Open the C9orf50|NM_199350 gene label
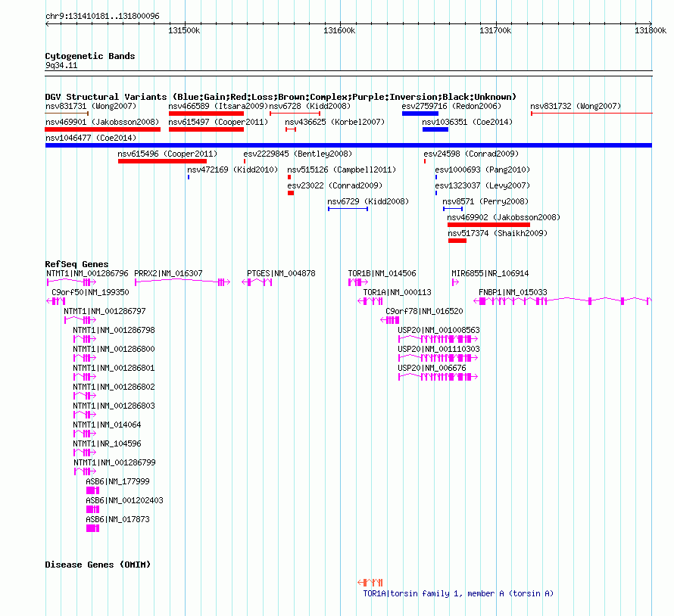The height and width of the screenshot is (616, 674). [90, 292]
